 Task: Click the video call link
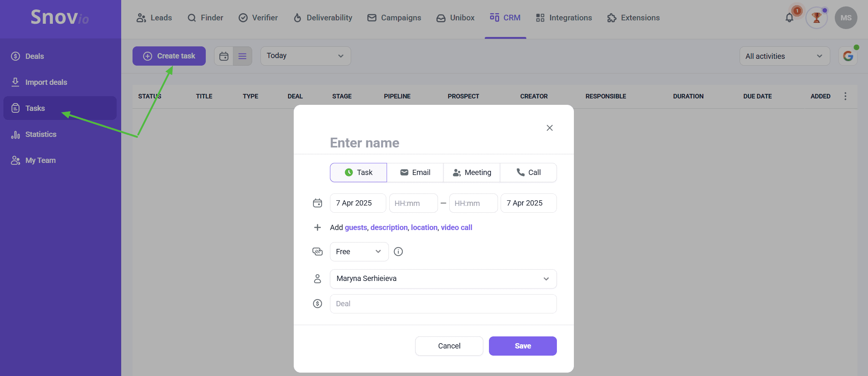pos(456,227)
